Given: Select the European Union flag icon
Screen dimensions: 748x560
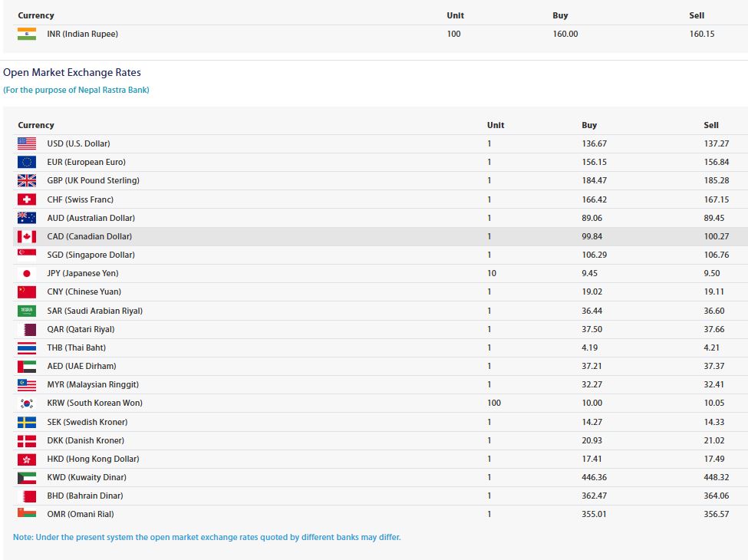Looking at the screenshot, I should point(27,162).
